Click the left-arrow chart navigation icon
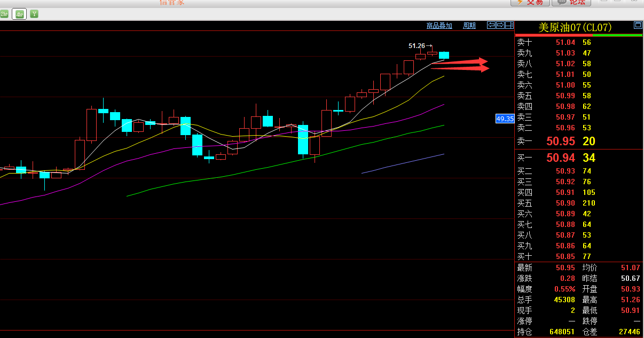Image resolution: width=644 pixels, height=338 pixels. tap(491, 25)
